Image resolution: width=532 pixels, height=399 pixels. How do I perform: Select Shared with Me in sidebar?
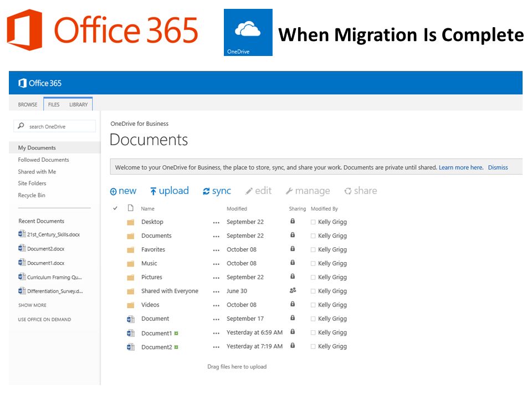point(37,172)
